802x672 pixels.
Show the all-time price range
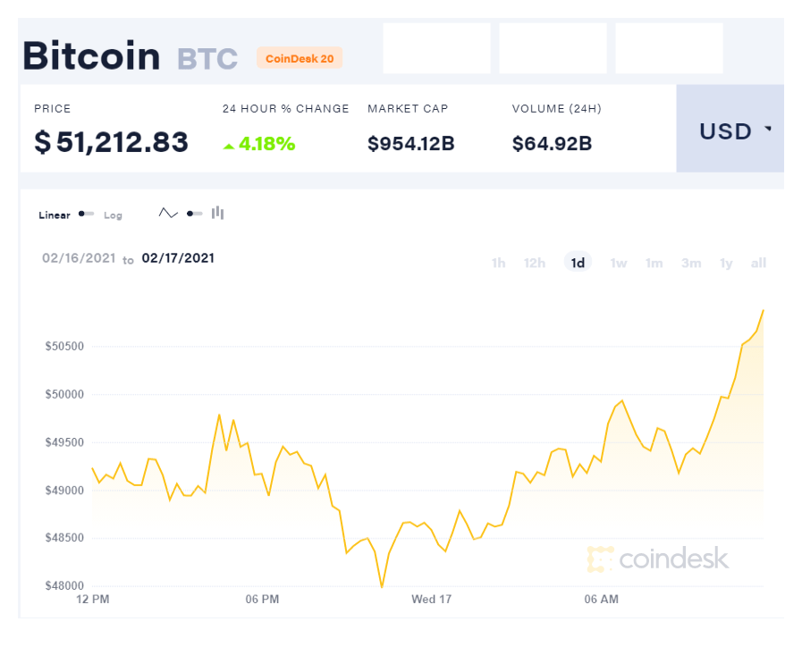[x=758, y=263]
